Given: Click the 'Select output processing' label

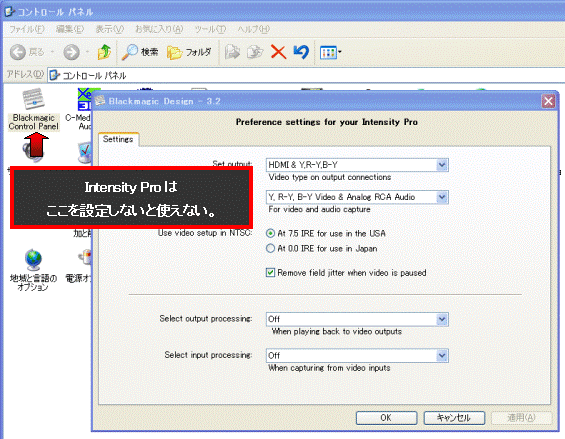Looking at the screenshot, I should 206,319.
